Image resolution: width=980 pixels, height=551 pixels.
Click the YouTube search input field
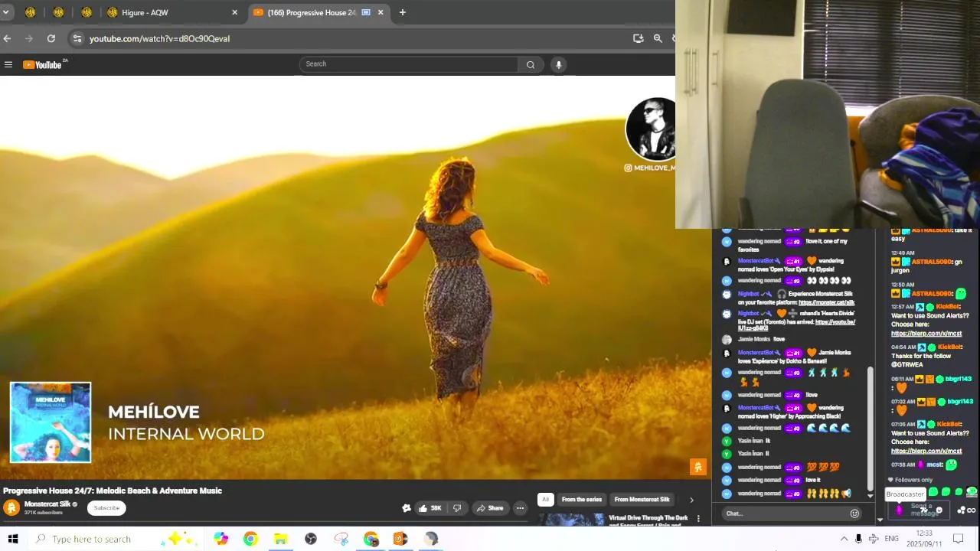point(409,64)
